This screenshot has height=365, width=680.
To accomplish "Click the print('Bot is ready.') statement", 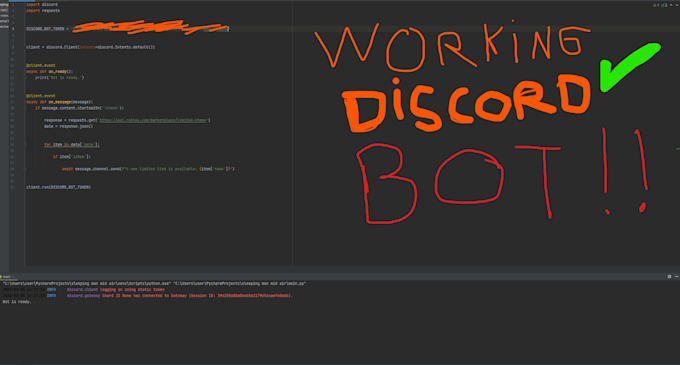I will point(60,78).
